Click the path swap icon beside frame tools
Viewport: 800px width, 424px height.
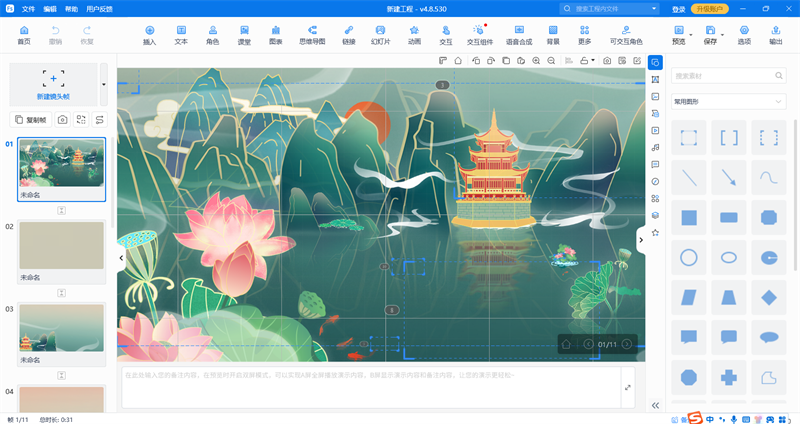[99, 119]
